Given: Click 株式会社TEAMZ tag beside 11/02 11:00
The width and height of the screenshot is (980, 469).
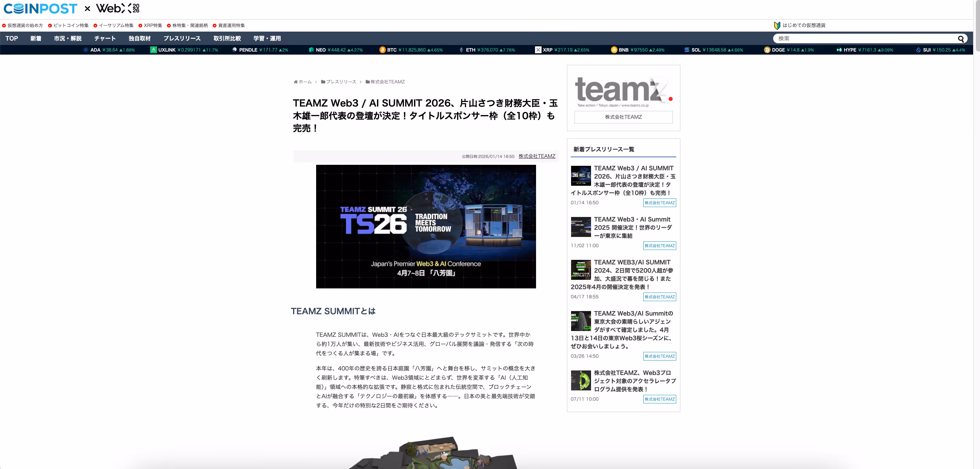Looking at the screenshot, I should tap(660, 246).
